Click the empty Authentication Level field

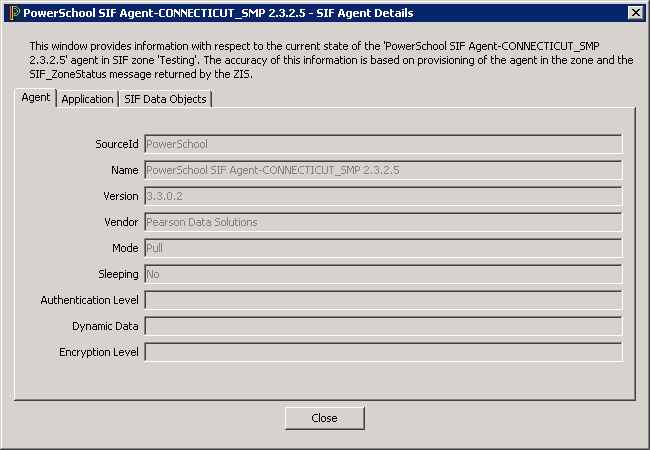pyautogui.click(x=383, y=300)
